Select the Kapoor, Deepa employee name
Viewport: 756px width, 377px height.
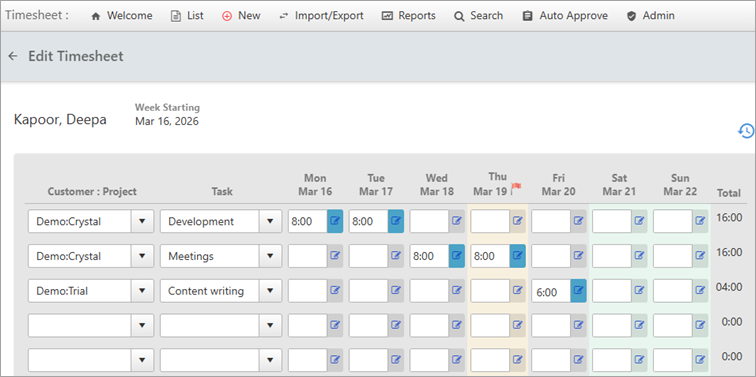[x=60, y=120]
